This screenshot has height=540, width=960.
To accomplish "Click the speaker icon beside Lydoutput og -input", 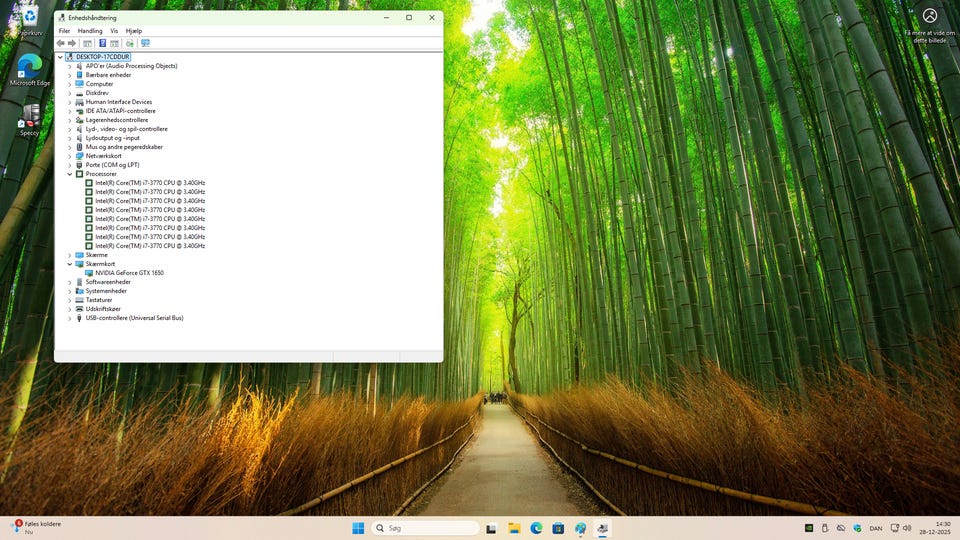I will [79, 138].
